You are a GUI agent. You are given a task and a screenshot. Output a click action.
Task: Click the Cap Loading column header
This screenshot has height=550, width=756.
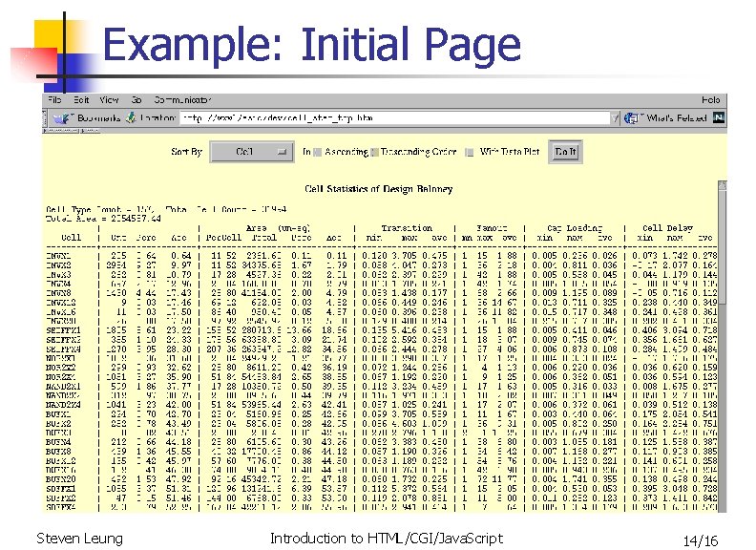(575, 227)
